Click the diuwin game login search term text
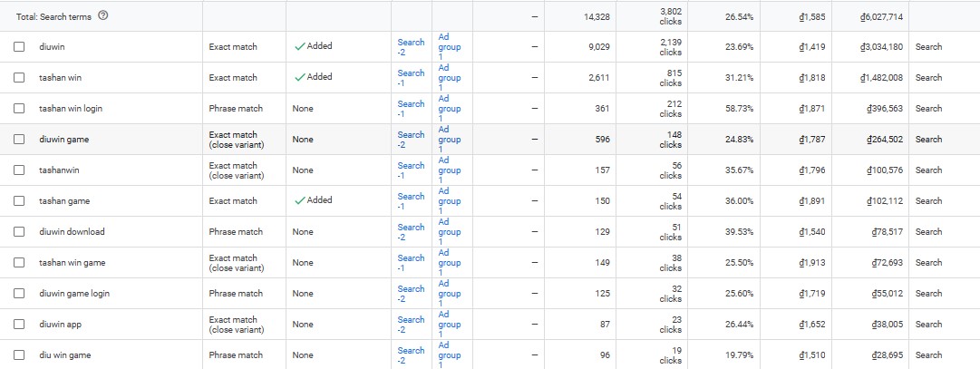 (x=73, y=294)
